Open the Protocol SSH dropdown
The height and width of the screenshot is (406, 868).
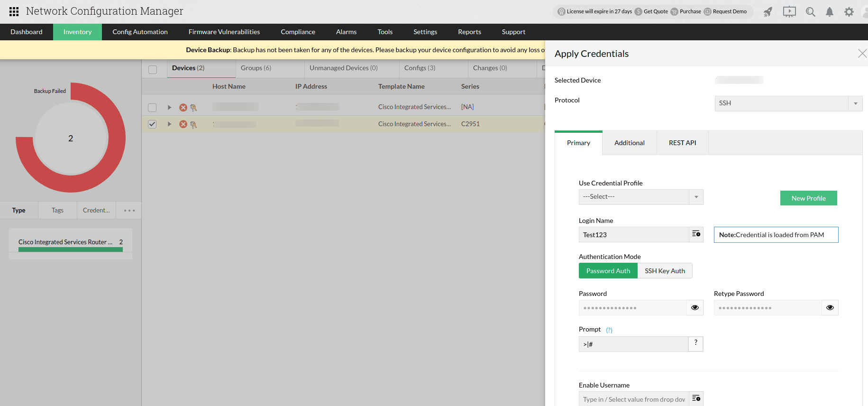point(788,103)
